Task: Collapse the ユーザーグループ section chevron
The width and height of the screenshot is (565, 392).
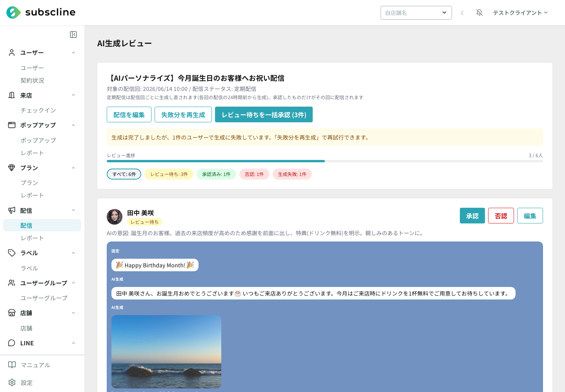Action: click(x=73, y=283)
